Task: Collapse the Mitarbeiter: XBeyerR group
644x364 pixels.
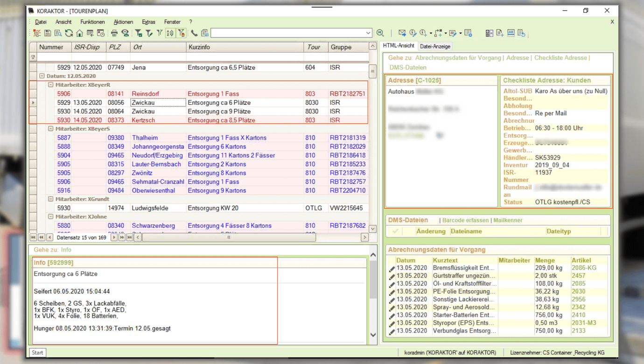Action: click(51, 85)
